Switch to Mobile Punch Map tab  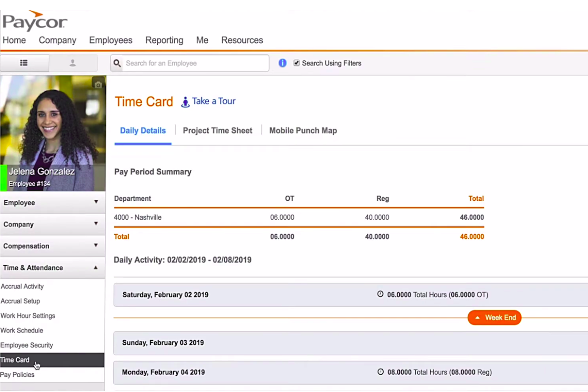coord(303,131)
